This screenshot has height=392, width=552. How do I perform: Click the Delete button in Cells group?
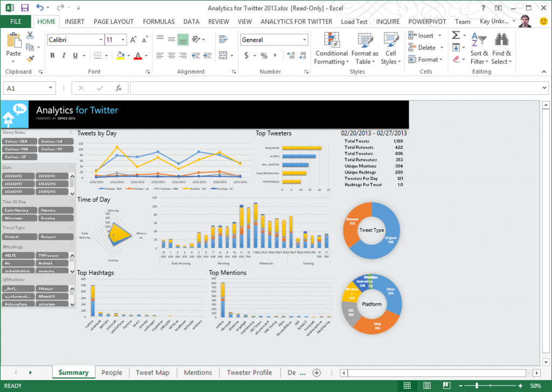coord(423,47)
